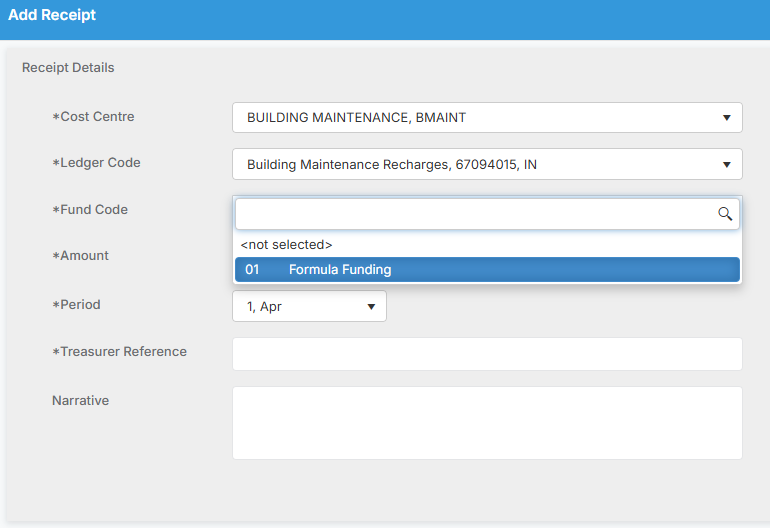Viewport: 770px width, 528px height.
Task: Click the Period dropdown arrow
Action: tap(371, 307)
